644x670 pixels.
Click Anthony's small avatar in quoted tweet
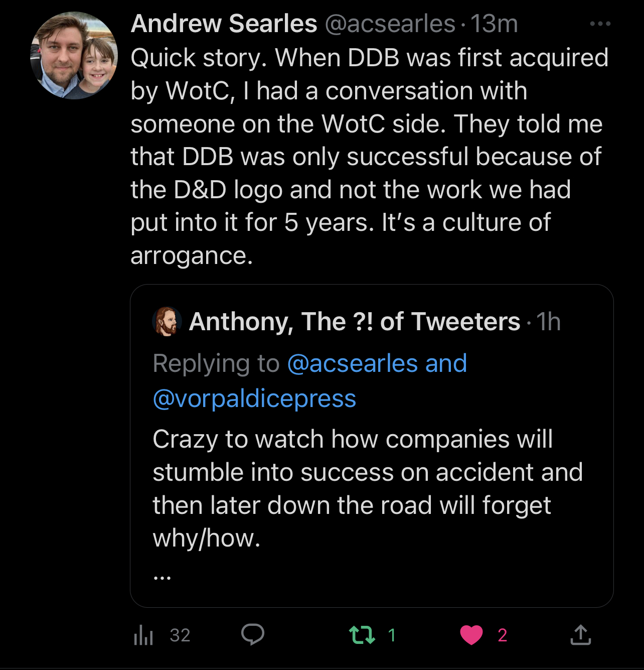(x=167, y=321)
